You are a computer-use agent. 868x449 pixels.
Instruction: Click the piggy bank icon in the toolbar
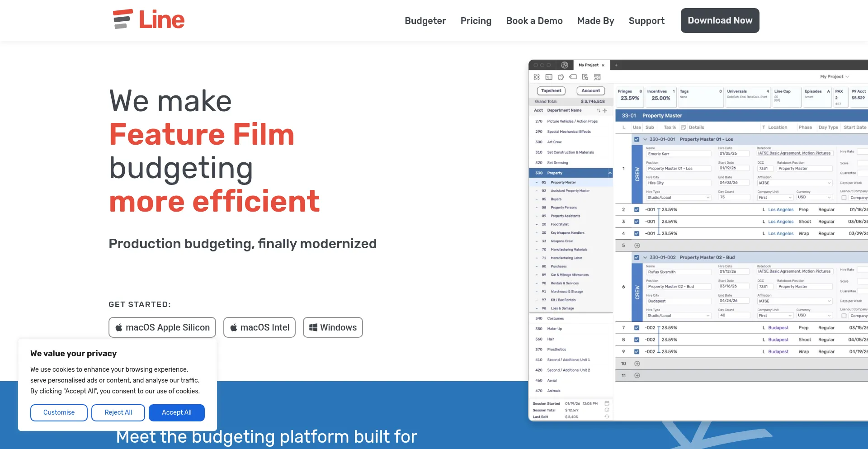pos(561,77)
